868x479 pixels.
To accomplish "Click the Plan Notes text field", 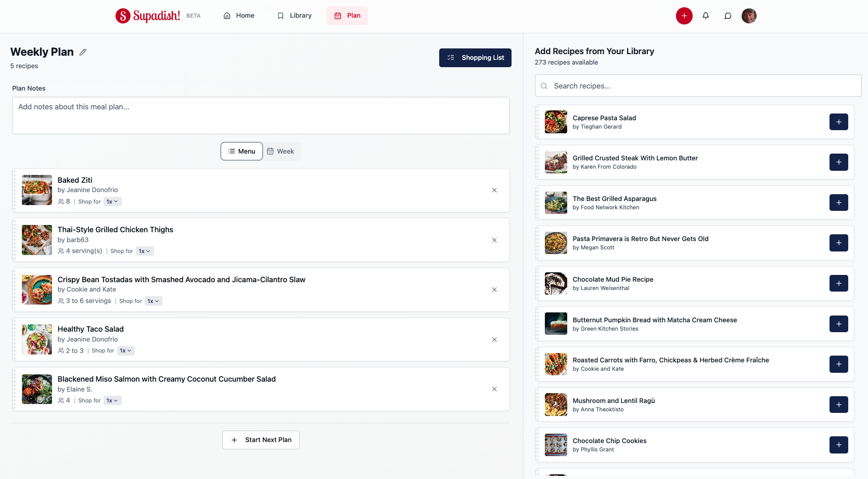I will (x=260, y=115).
